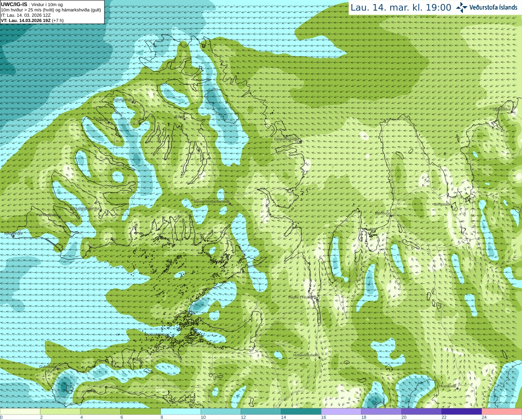Click the Stykkishólmur station label
This screenshot has width=522, height=420.
click(x=156, y=334)
